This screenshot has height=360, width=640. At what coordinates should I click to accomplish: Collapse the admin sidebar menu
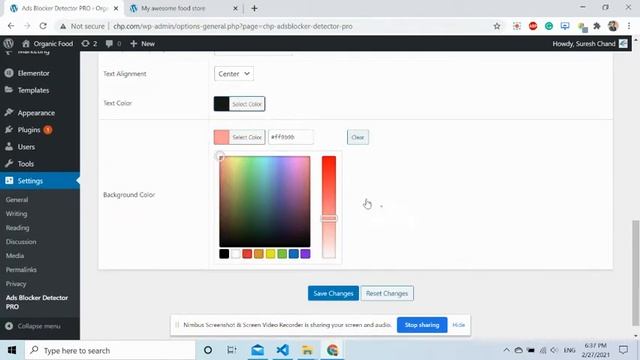pyautogui.click(x=33, y=326)
